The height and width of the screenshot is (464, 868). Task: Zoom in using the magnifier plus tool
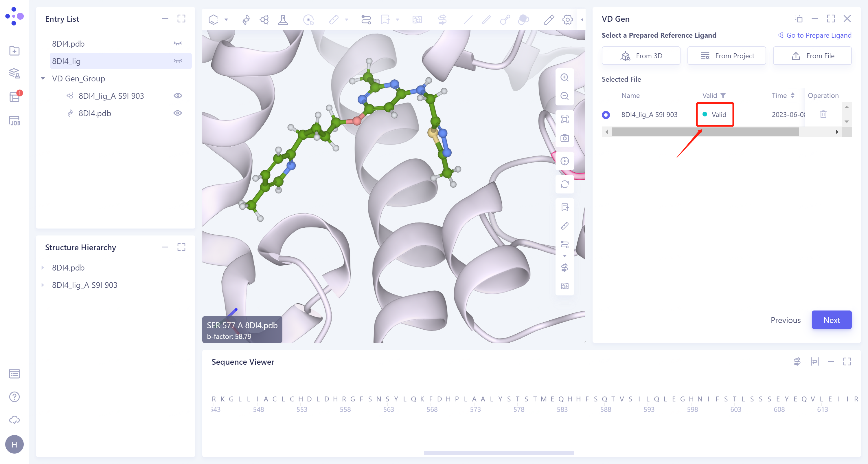coord(564,78)
